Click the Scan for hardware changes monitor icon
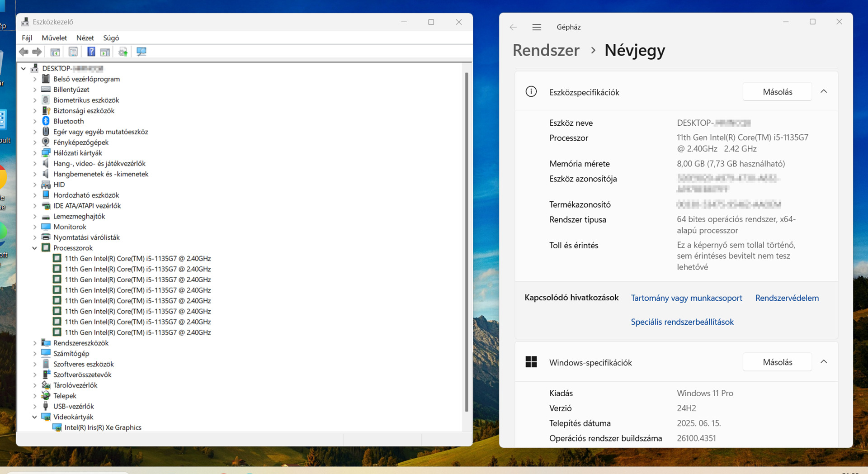Image resolution: width=868 pixels, height=474 pixels. click(142, 52)
